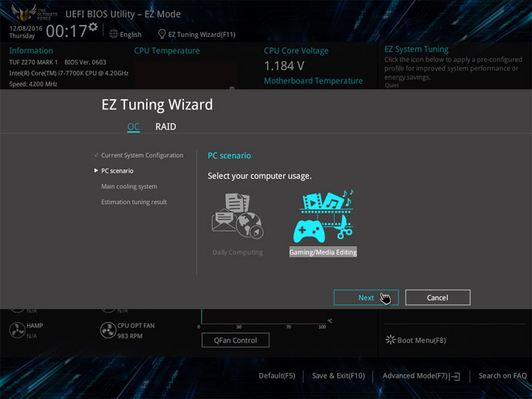Click the TUF logo emblem

tap(24, 13)
